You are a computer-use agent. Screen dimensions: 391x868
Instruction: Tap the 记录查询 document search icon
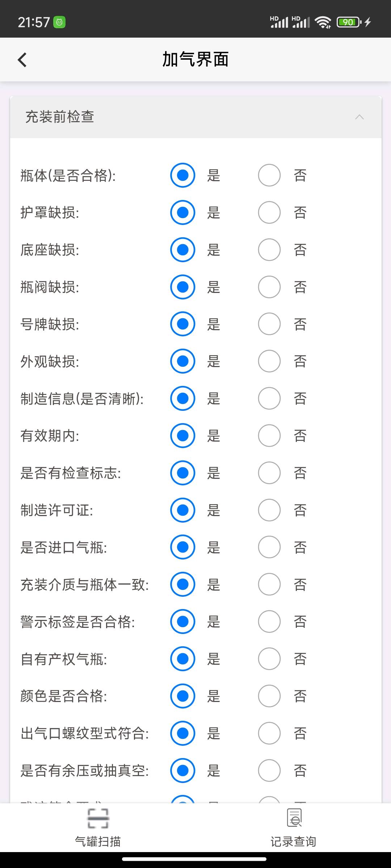point(294,818)
